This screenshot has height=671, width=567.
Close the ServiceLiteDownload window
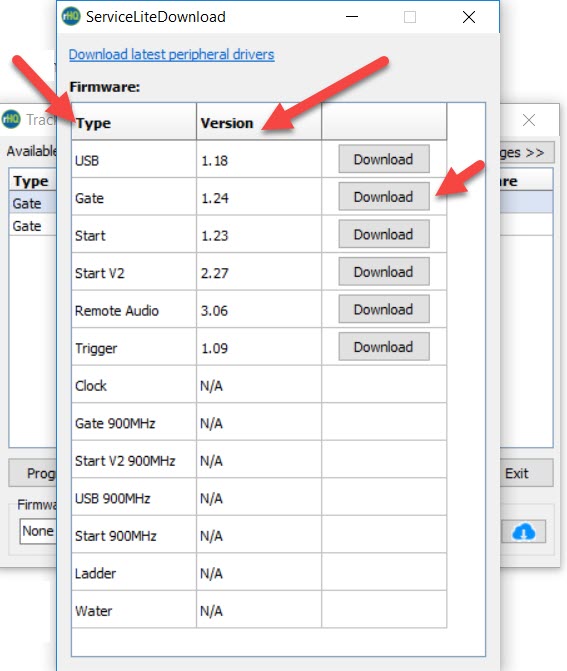[x=469, y=17]
